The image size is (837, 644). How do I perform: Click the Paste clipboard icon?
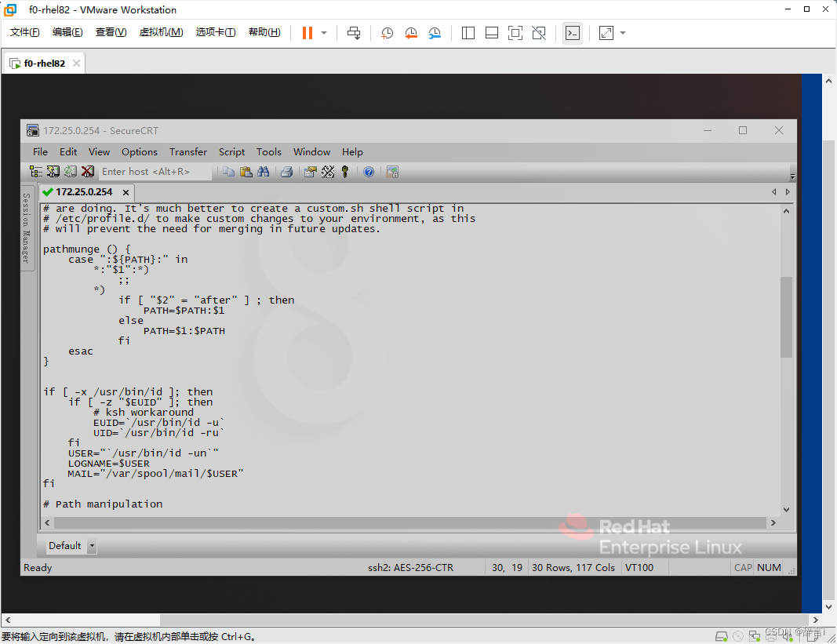click(x=246, y=172)
